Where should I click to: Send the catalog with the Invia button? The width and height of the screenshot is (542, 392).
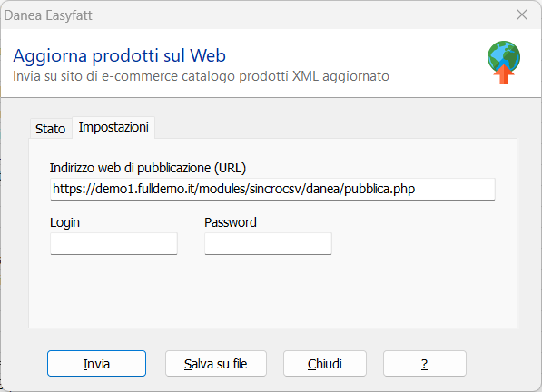pyautogui.click(x=96, y=364)
